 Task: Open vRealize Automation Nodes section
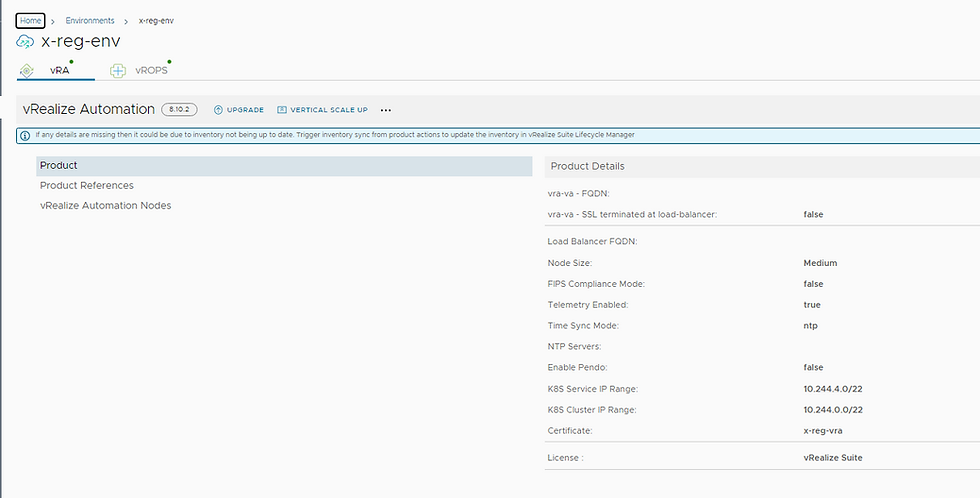coord(106,206)
